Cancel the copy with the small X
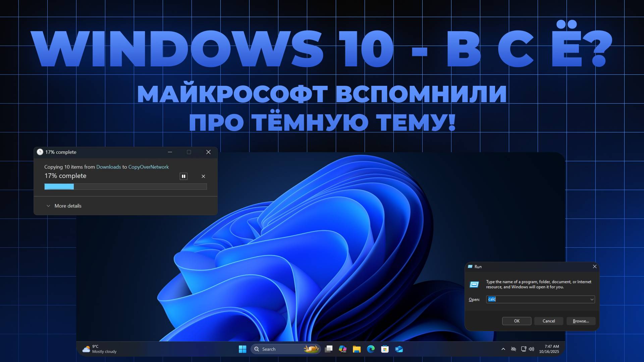Image resolution: width=644 pixels, height=362 pixels. [203, 176]
